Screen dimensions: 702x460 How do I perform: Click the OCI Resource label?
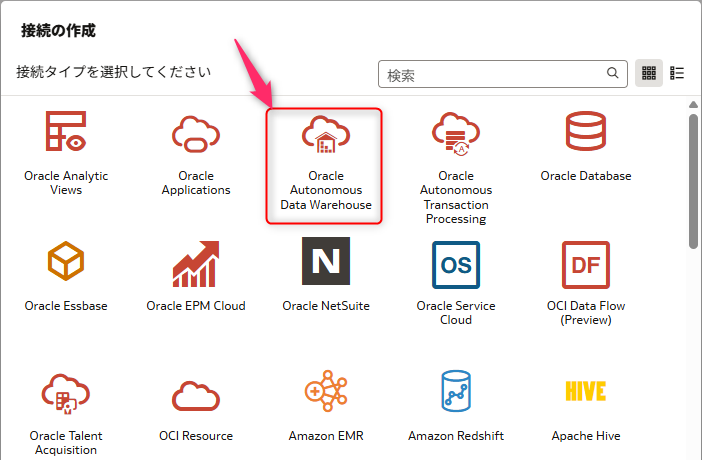(x=196, y=436)
